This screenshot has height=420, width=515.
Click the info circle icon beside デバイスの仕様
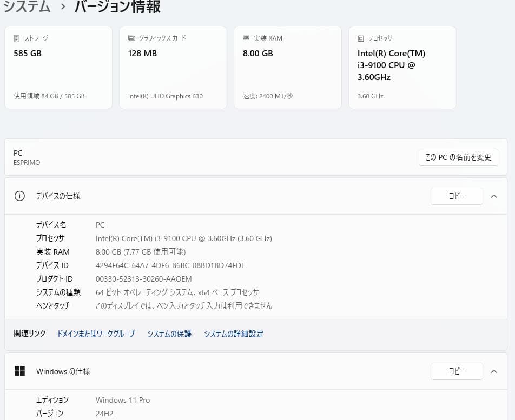click(19, 196)
